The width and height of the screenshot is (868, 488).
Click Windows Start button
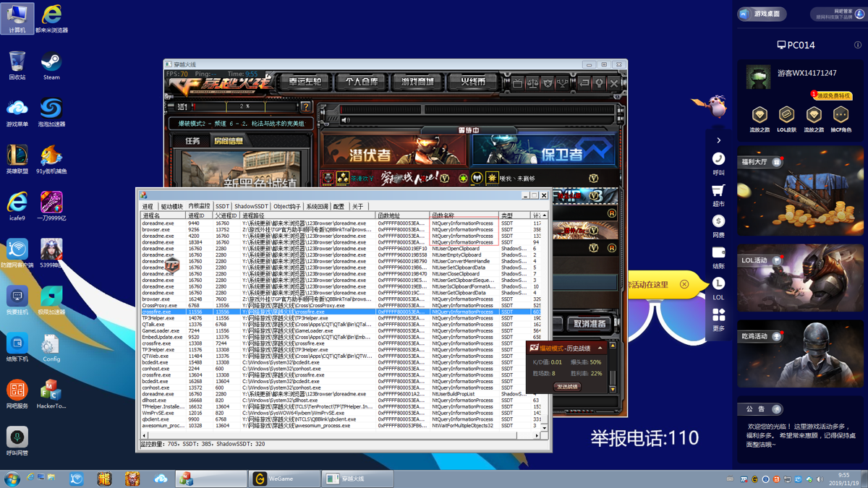[12, 479]
